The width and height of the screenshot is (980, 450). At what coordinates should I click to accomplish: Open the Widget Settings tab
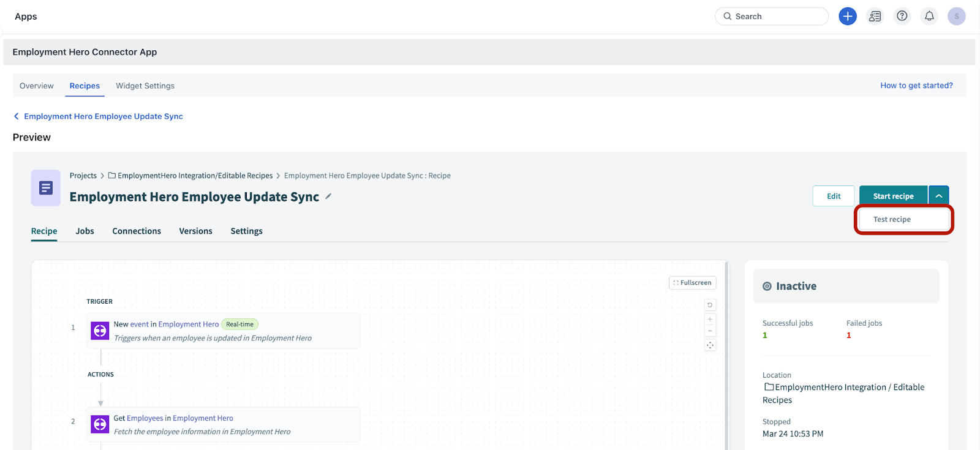click(145, 86)
